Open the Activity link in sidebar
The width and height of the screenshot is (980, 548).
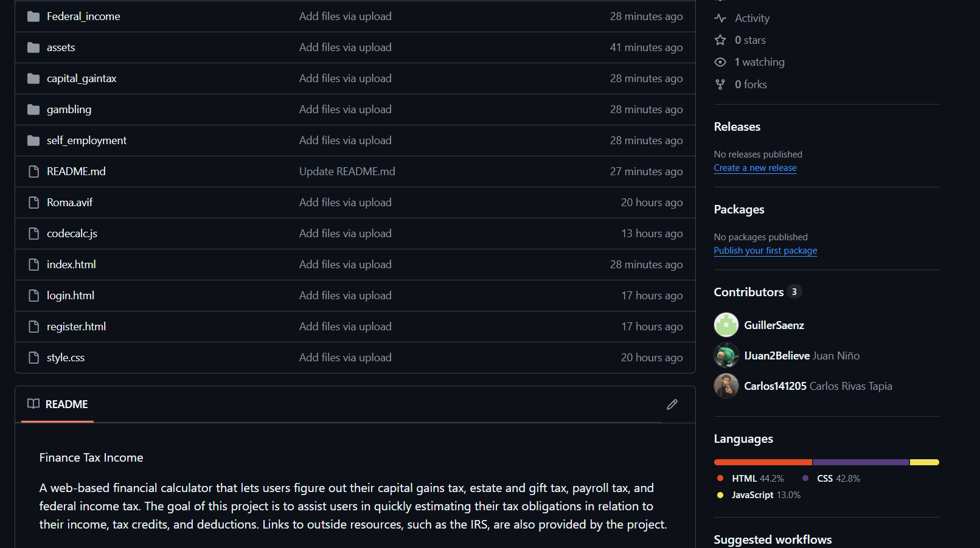pos(752,18)
